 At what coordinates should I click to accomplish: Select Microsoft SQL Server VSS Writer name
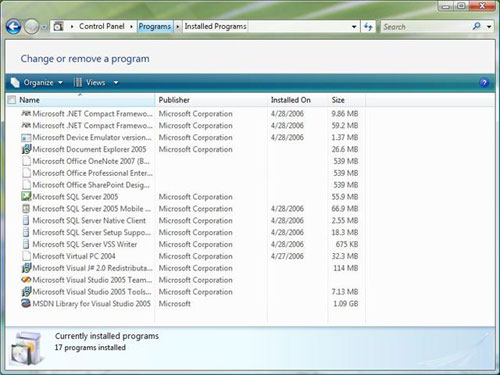click(x=85, y=244)
